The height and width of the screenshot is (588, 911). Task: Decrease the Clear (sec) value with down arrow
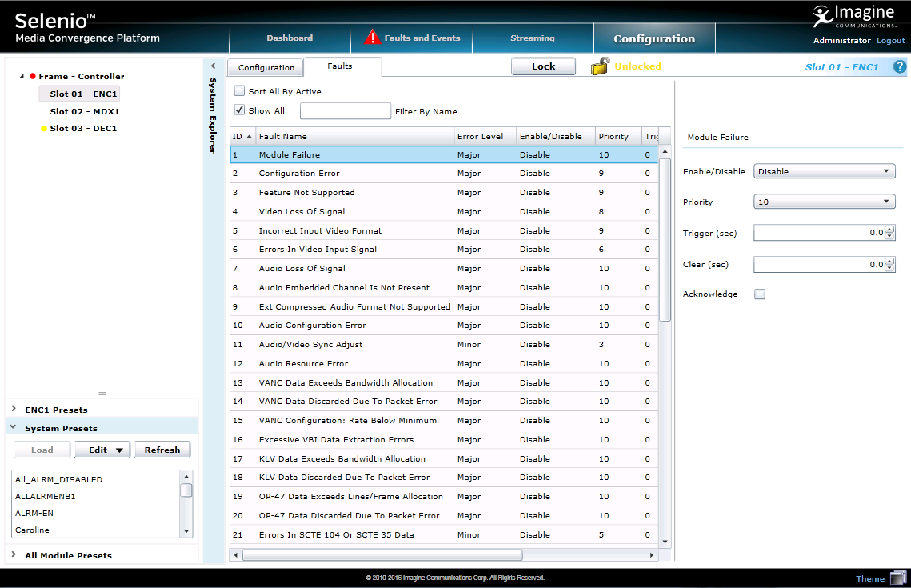(889, 268)
